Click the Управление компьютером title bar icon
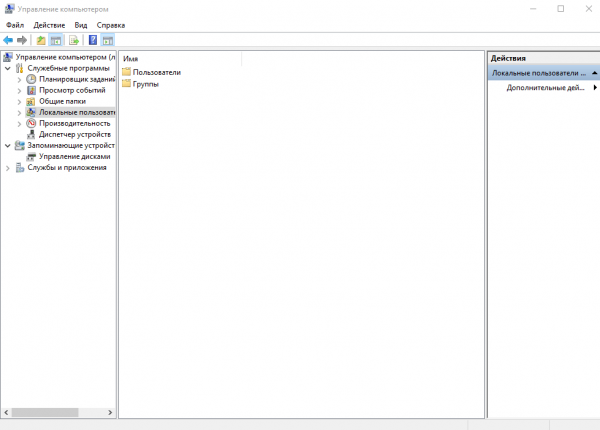 pos(10,9)
